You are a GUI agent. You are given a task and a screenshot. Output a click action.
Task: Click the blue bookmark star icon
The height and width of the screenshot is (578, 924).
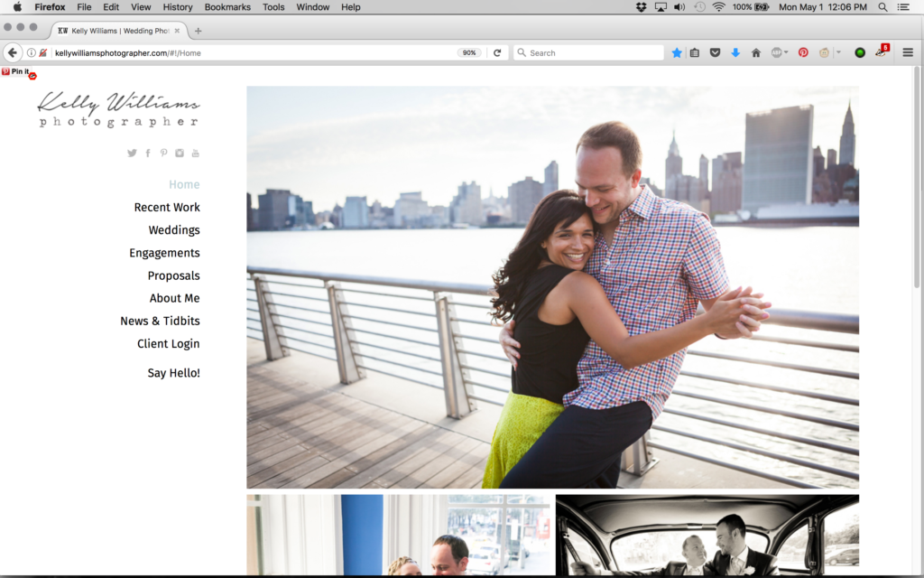(x=677, y=53)
